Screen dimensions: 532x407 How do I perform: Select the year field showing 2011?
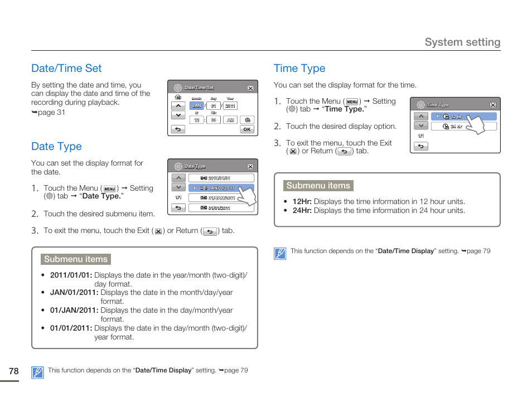click(230, 106)
